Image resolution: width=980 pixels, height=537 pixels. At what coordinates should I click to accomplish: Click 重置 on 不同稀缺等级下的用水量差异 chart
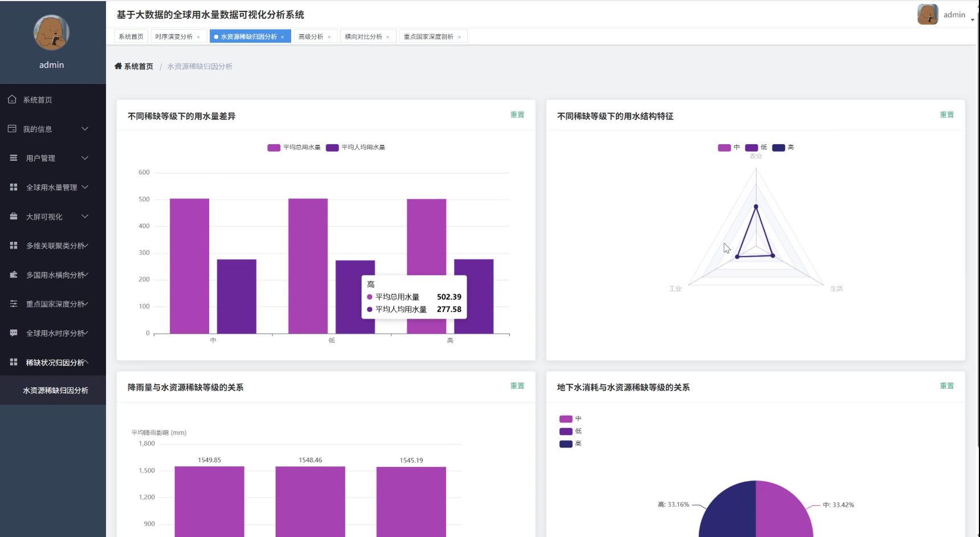click(517, 115)
